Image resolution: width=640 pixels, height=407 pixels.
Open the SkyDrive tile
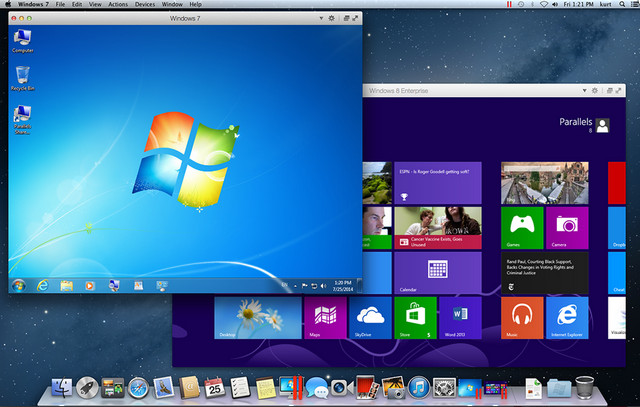tap(370, 318)
